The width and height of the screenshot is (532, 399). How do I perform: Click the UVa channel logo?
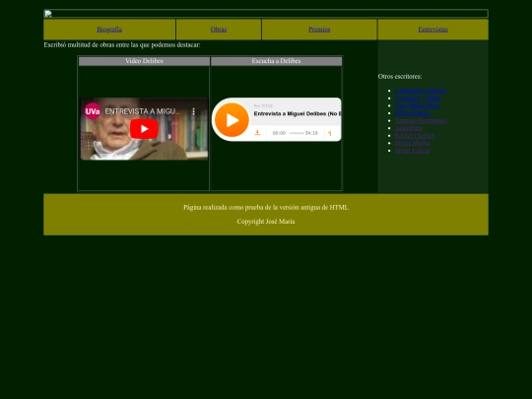93,111
